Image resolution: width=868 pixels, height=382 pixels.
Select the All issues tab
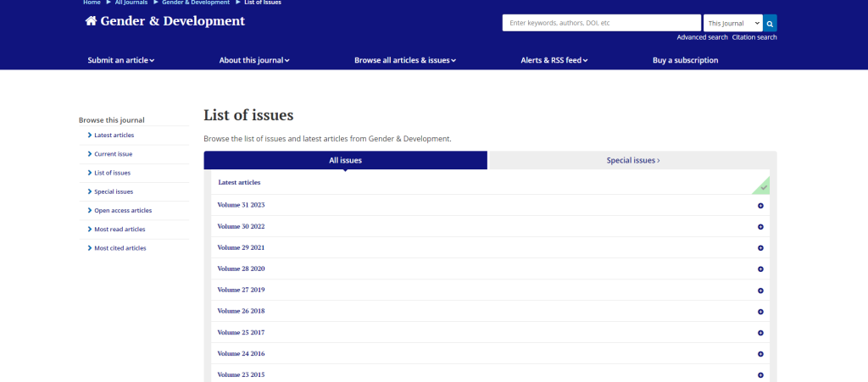(346, 160)
